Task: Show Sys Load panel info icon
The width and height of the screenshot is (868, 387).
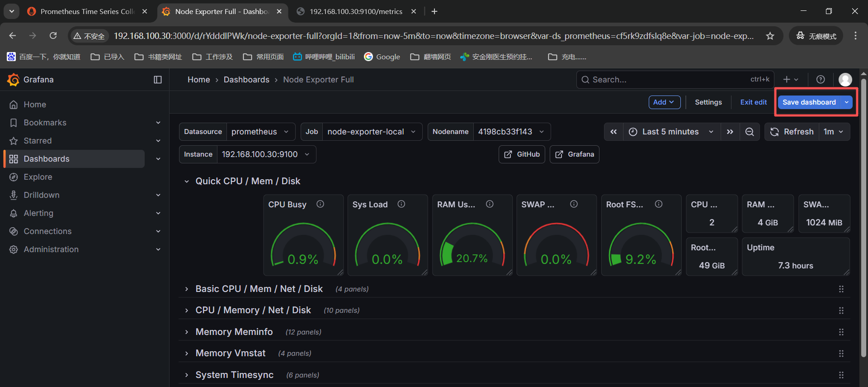Action: tap(401, 204)
